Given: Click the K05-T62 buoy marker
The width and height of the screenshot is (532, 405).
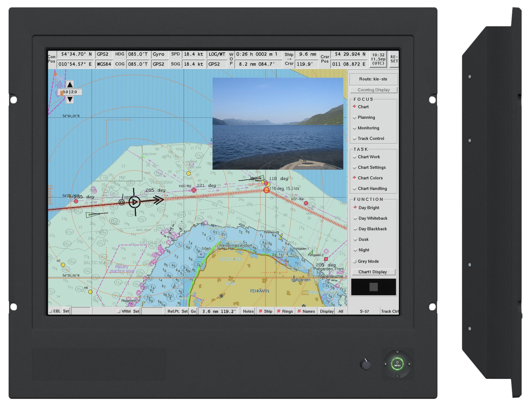Looking at the screenshot, I should [x=194, y=190].
